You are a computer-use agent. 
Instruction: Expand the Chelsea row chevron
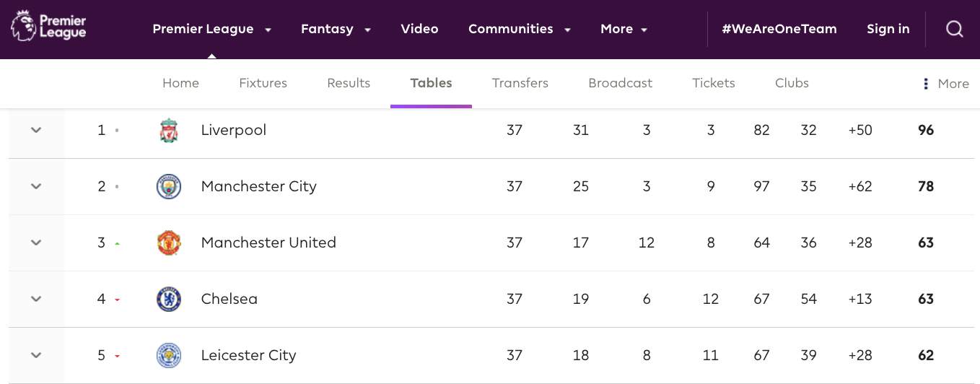point(36,300)
